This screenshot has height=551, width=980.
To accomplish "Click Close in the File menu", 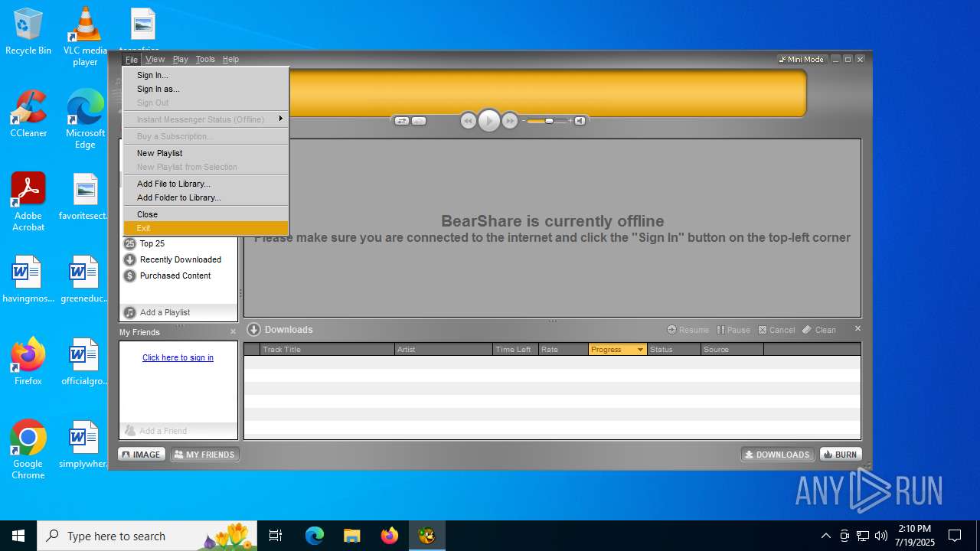I will click(205, 214).
